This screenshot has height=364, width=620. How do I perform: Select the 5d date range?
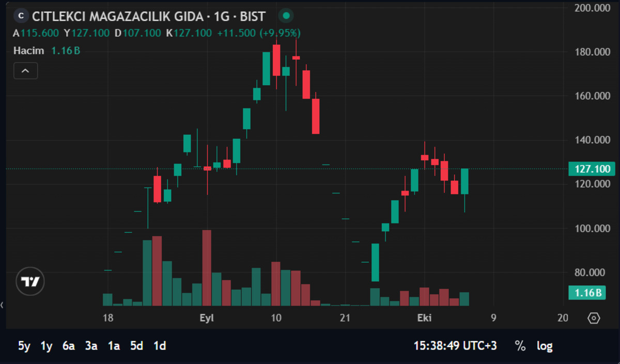136,346
